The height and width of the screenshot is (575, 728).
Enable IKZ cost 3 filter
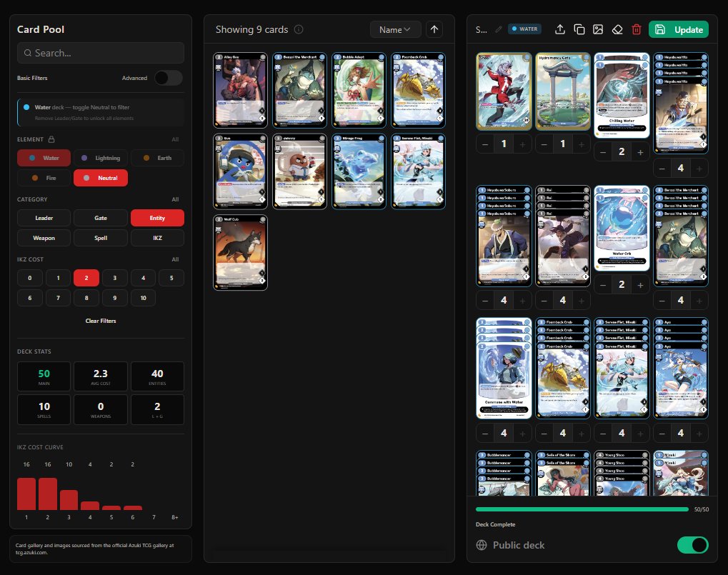pyautogui.click(x=115, y=278)
